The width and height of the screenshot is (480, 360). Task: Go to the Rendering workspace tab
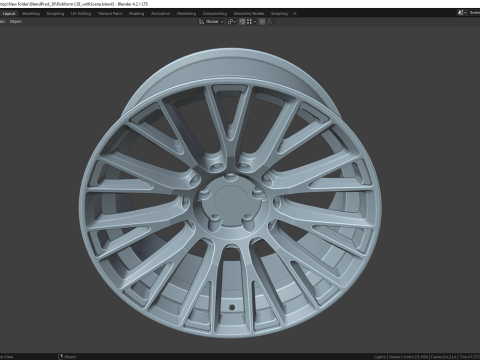coord(186,14)
